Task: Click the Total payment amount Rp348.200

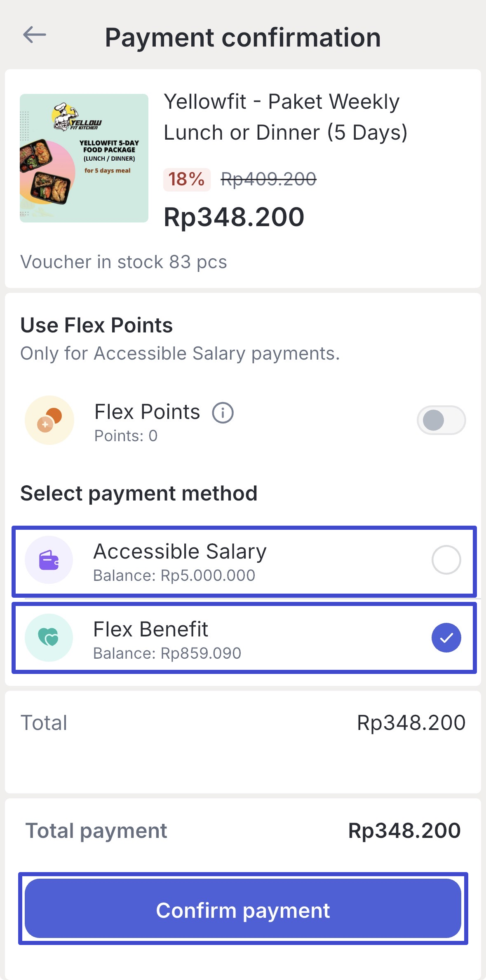Action: tap(404, 830)
